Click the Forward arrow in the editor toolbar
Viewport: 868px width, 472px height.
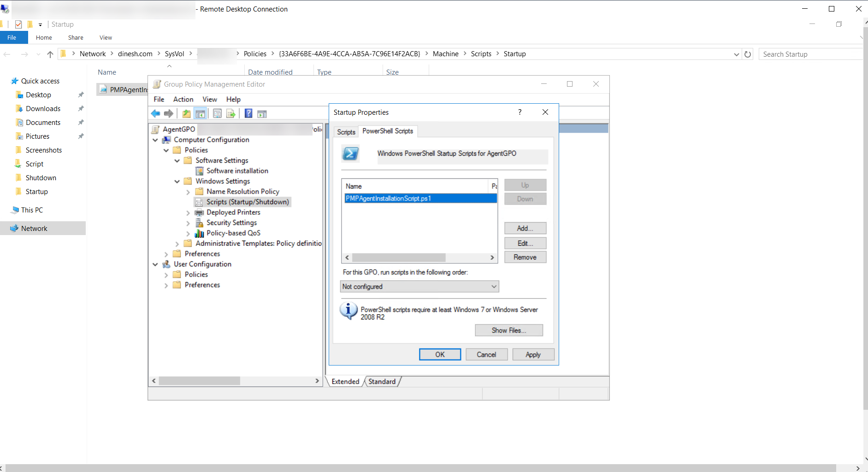click(169, 113)
